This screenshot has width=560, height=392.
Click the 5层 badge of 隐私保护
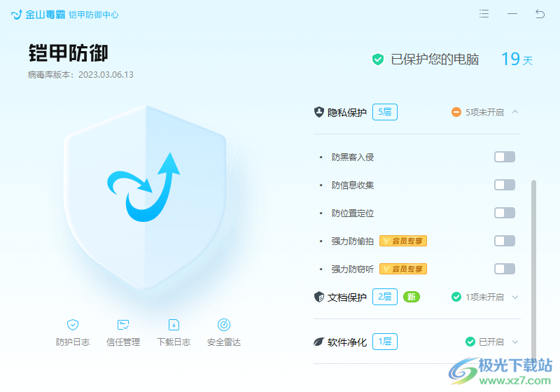click(x=384, y=112)
